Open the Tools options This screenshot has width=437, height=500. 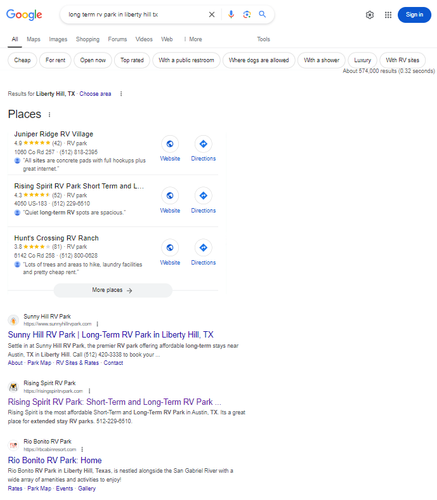(263, 39)
